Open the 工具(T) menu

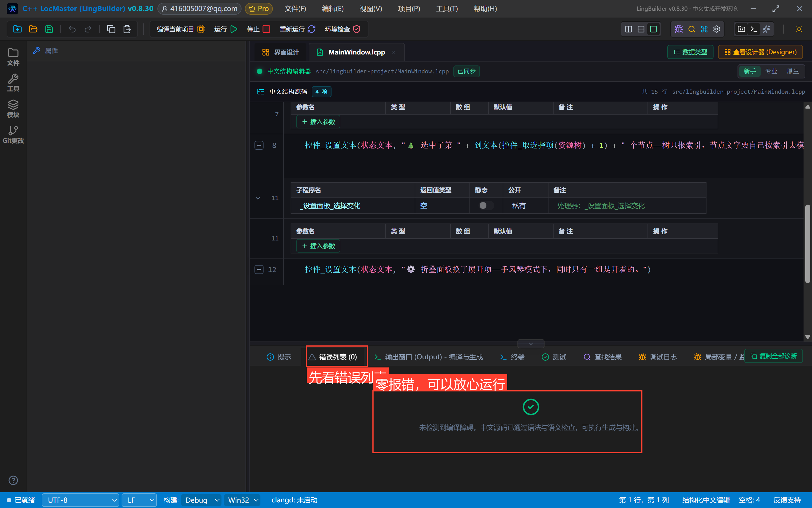(447, 9)
